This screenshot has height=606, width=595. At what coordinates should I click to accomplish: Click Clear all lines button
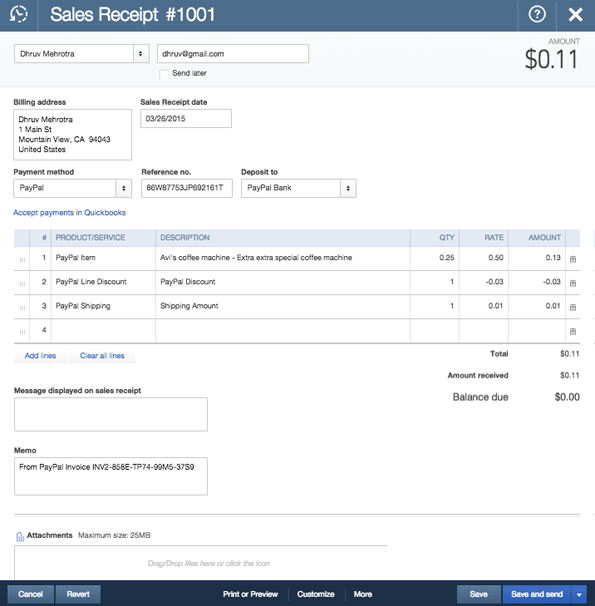coord(102,356)
